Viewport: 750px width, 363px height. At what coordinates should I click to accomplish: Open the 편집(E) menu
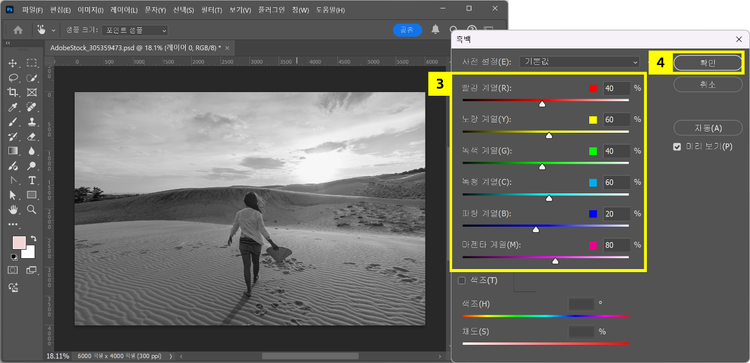click(x=60, y=10)
